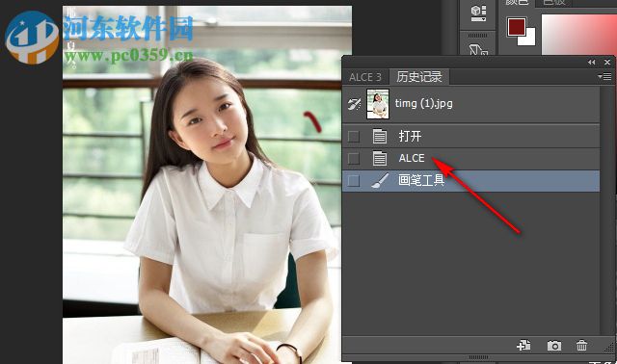Click the white background color swatch

point(530,39)
